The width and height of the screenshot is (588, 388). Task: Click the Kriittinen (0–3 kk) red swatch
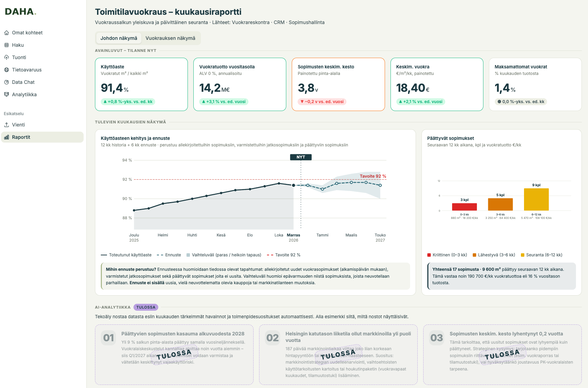(x=429, y=255)
